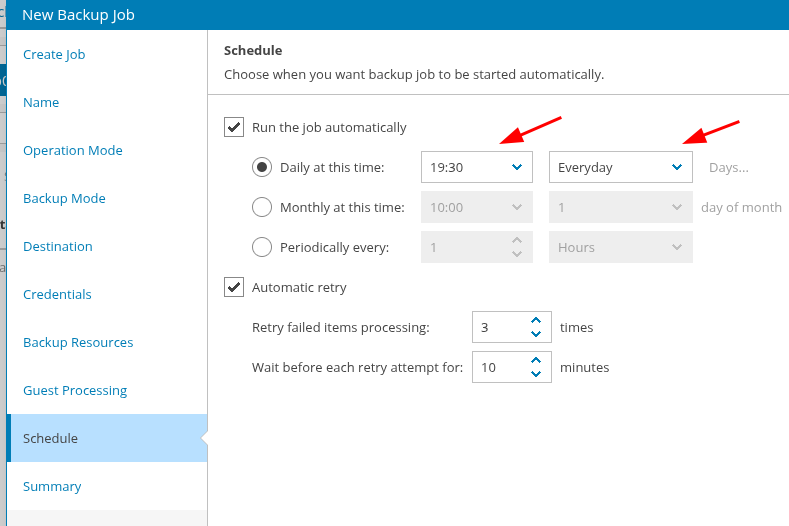The width and height of the screenshot is (789, 526).
Task: Increase wait before retry minutes arrow
Action: 536,360
